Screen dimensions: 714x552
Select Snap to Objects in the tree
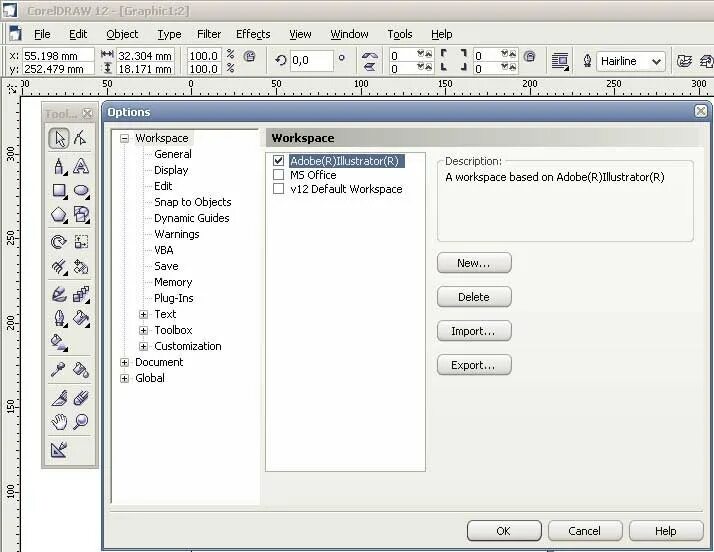pos(193,202)
